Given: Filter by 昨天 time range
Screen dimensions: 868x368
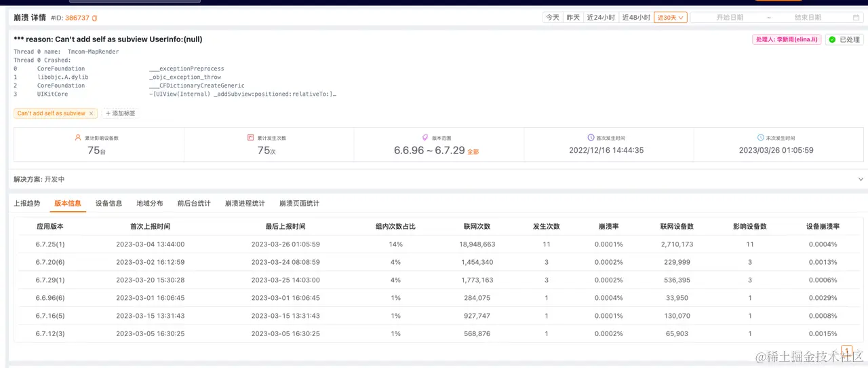Looking at the screenshot, I should (x=574, y=18).
